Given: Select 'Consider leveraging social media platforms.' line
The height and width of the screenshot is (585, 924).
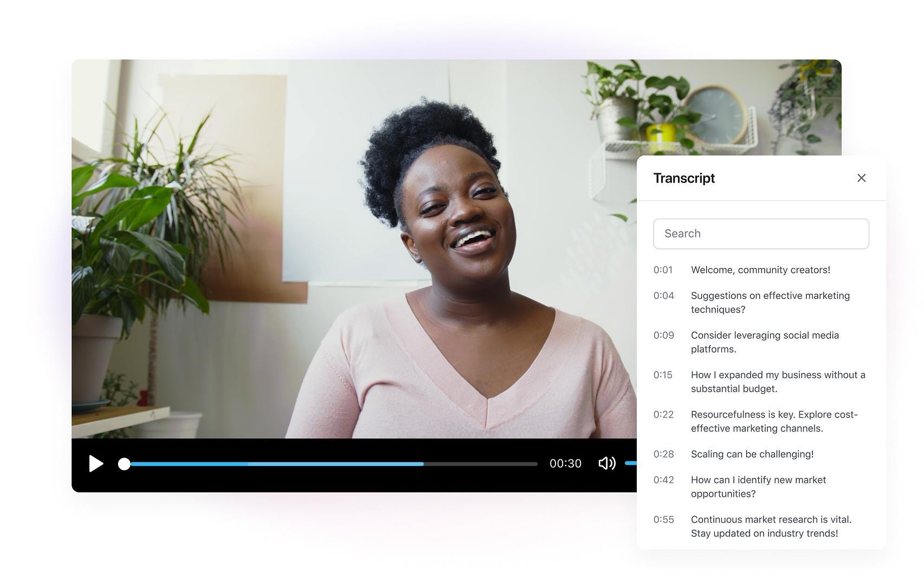Looking at the screenshot, I should point(765,342).
